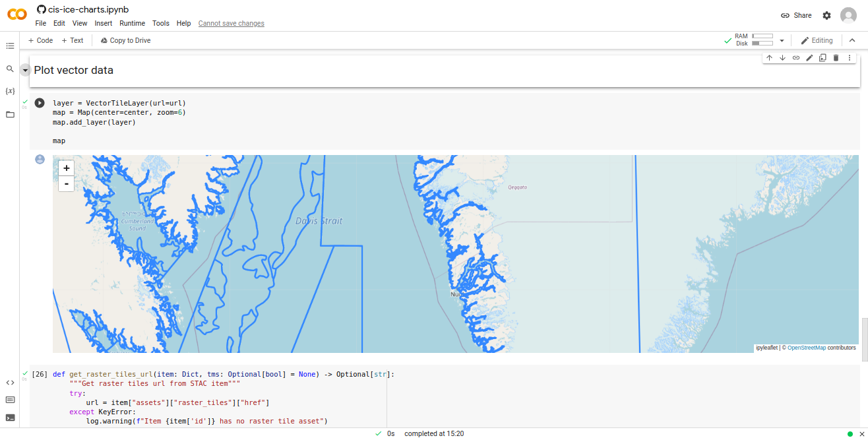Collapse the Plot vector data section
This screenshot has height=440, width=868.
pyautogui.click(x=25, y=70)
